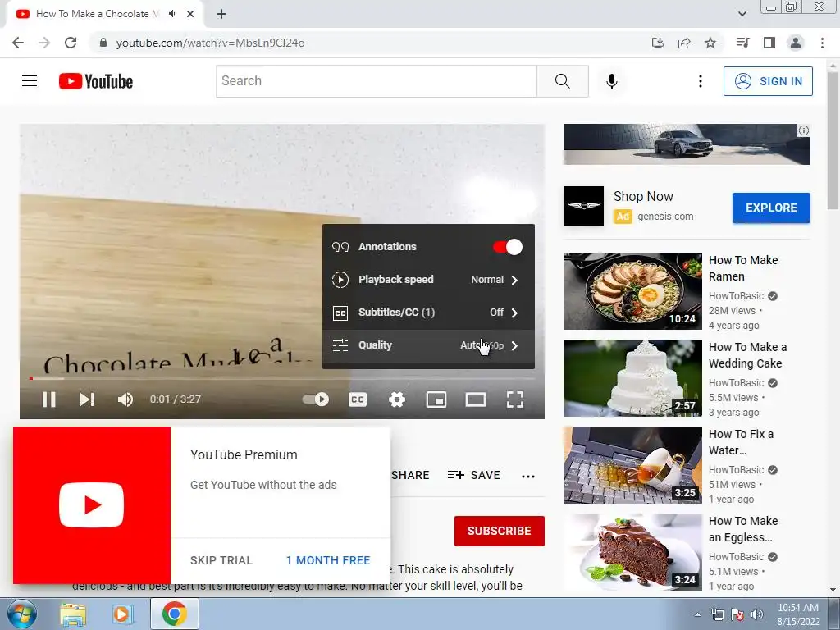
Task: Open How To Fix a Water thumbnail
Action: click(x=632, y=465)
